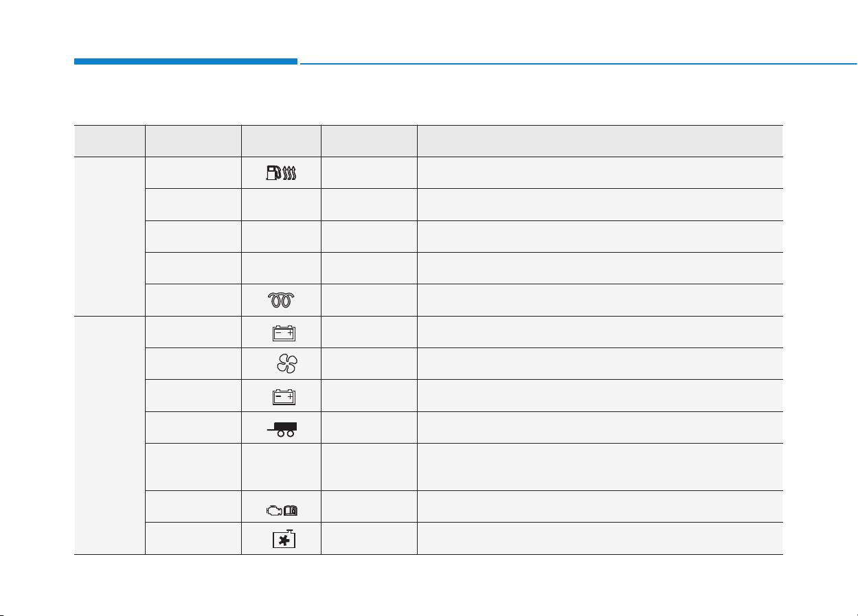858x616 pixels.
Task: Select the glow plug coil icon
Action: coord(281,301)
